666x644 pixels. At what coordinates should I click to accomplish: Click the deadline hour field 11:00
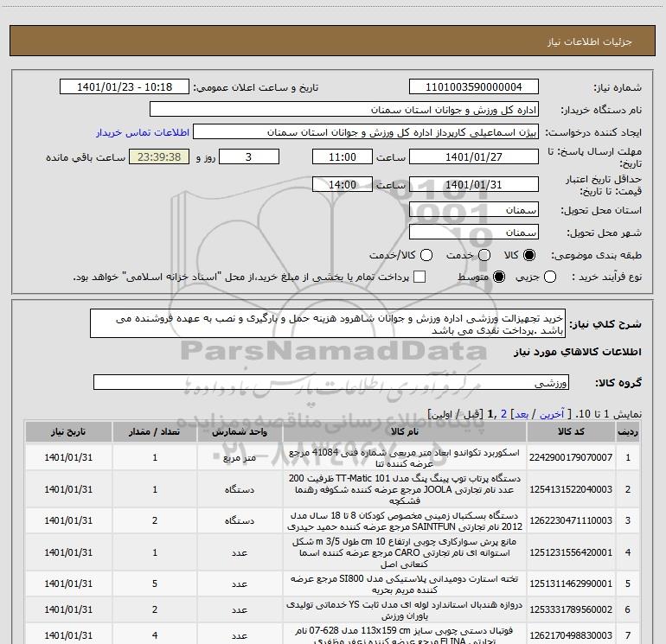pyautogui.click(x=343, y=156)
